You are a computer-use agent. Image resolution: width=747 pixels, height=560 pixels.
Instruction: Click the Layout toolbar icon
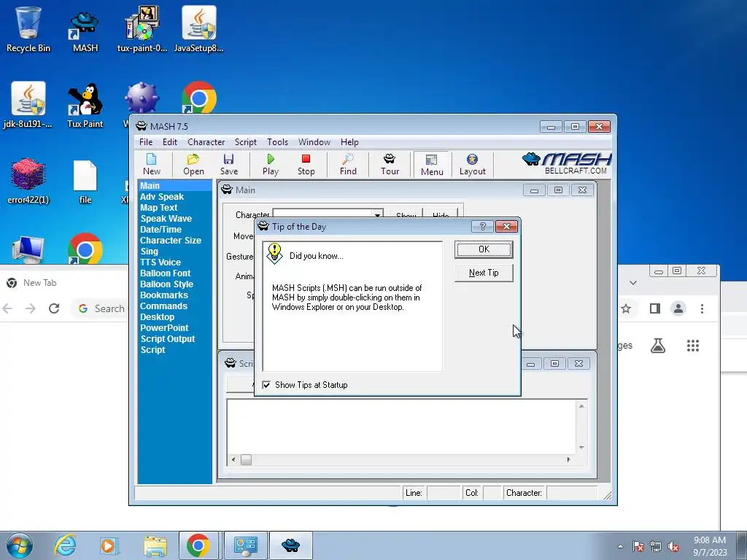click(472, 164)
